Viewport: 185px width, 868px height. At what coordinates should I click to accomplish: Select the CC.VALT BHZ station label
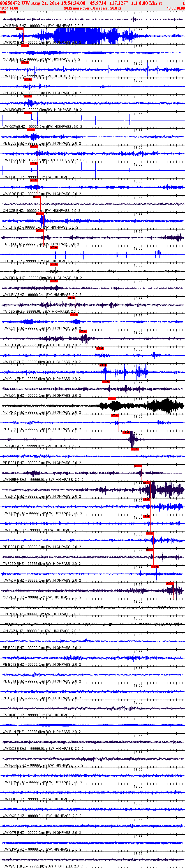coord(42,597)
